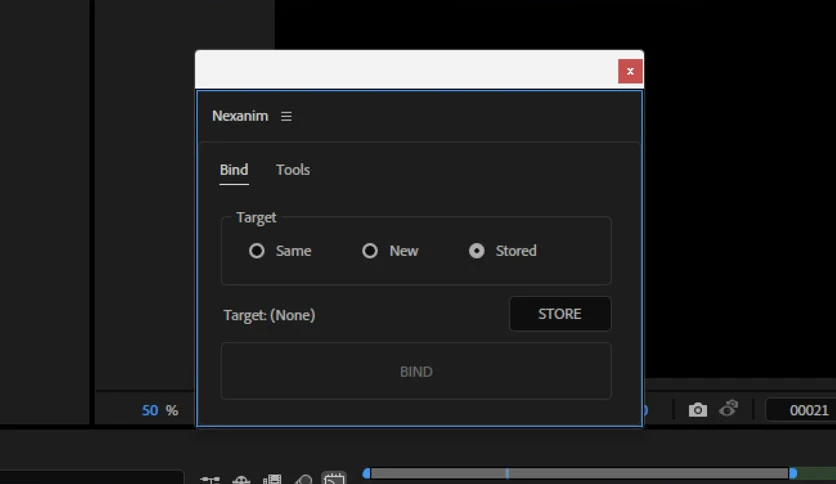The height and width of the screenshot is (484, 836).
Task: Enable frame blending filmstrip icon in timeline
Action: [272, 480]
